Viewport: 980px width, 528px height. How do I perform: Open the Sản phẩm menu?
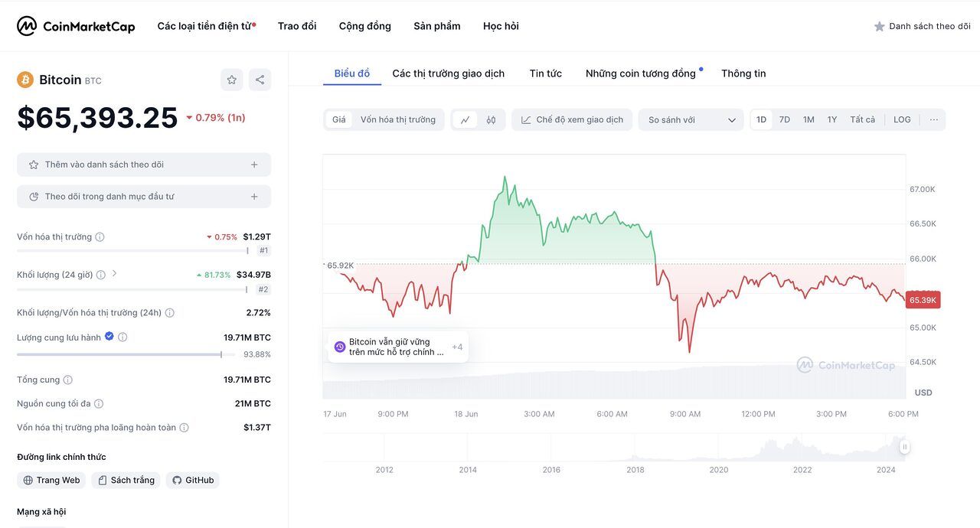tap(437, 26)
